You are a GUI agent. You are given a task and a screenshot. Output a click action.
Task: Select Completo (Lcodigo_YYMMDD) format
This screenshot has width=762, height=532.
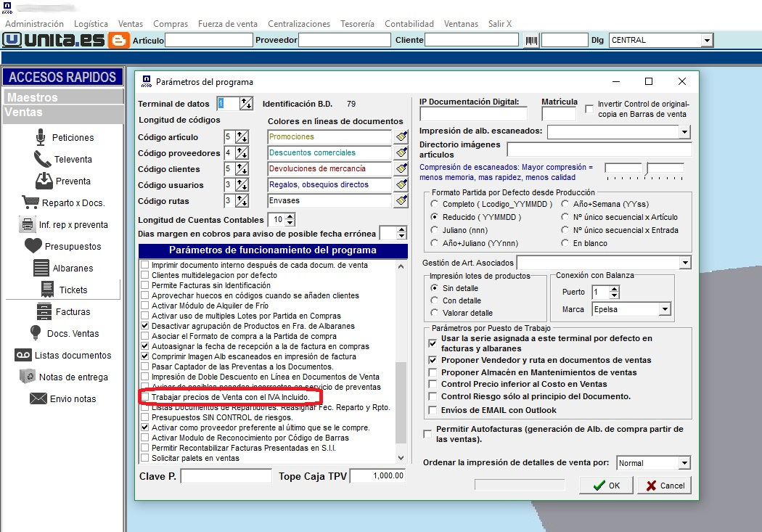coord(434,204)
